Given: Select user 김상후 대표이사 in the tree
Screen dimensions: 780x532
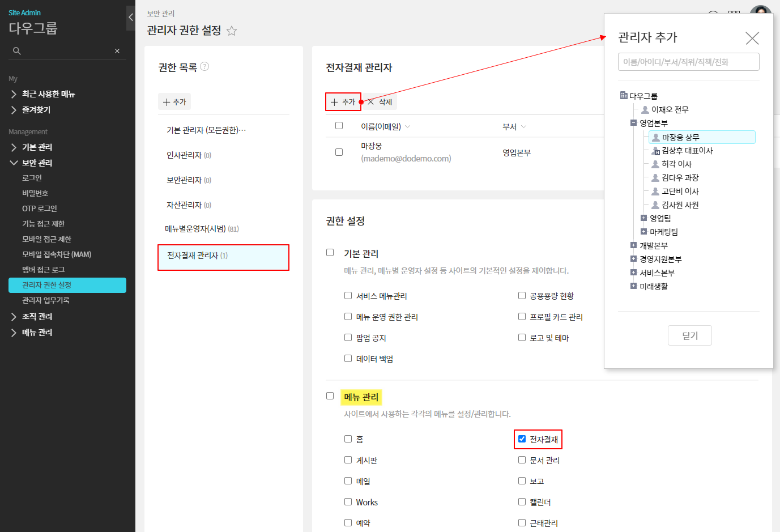Looking at the screenshot, I should click(687, 151).
